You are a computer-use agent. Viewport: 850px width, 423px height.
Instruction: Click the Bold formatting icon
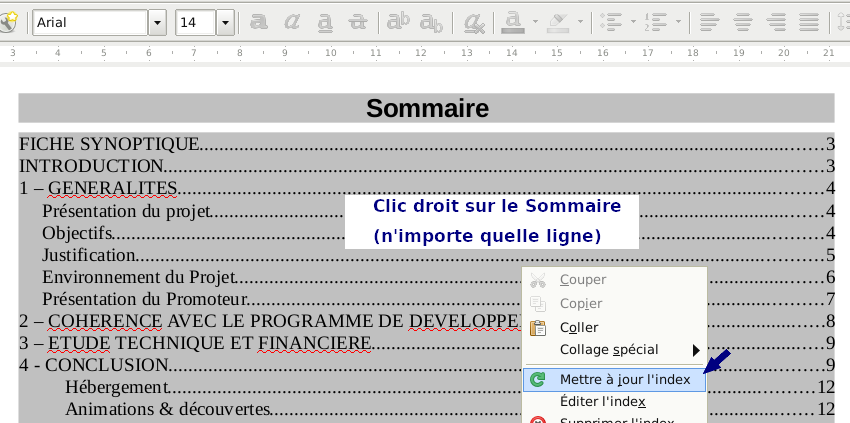pyautogui.click(x=259, y=22)
